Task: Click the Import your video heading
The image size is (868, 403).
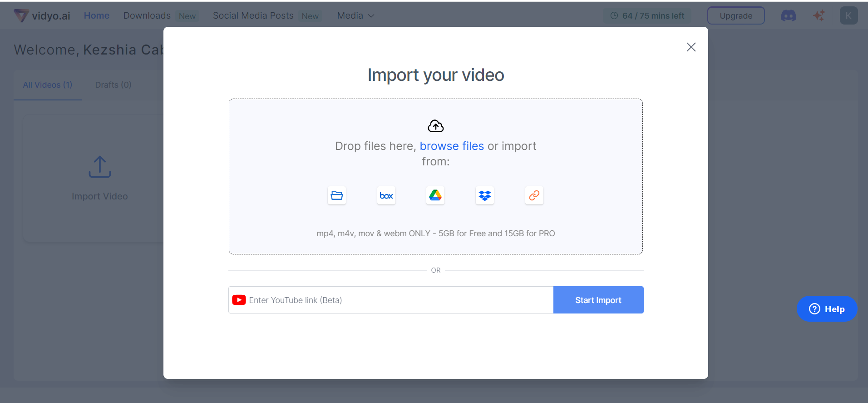Action: click(436, 75)
